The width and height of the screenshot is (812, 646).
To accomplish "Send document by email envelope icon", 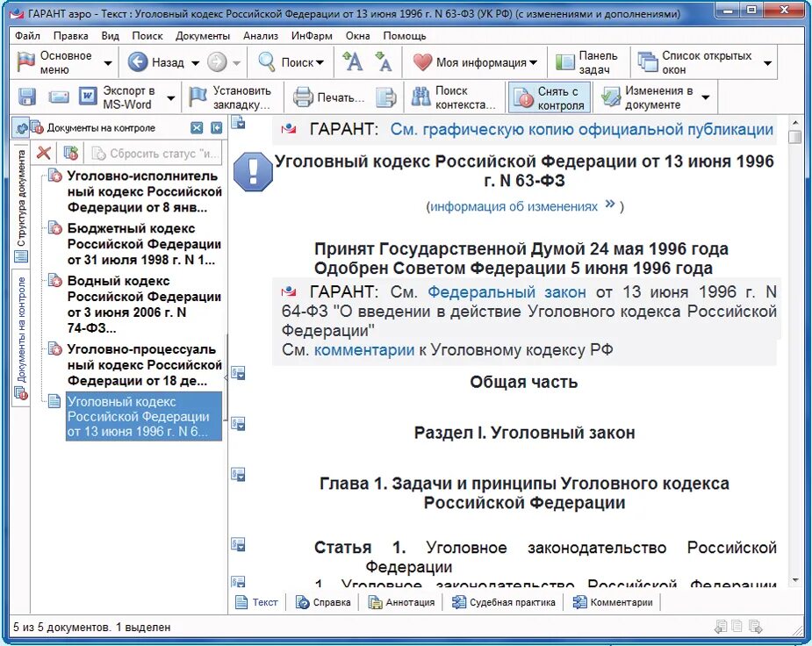I will pos(58,97).
